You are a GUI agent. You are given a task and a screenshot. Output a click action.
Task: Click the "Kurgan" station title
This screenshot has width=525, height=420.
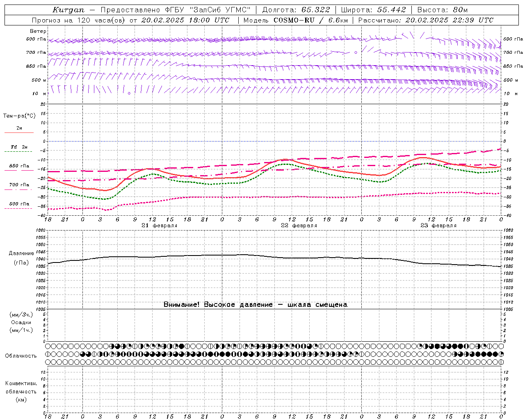(68, 10)
